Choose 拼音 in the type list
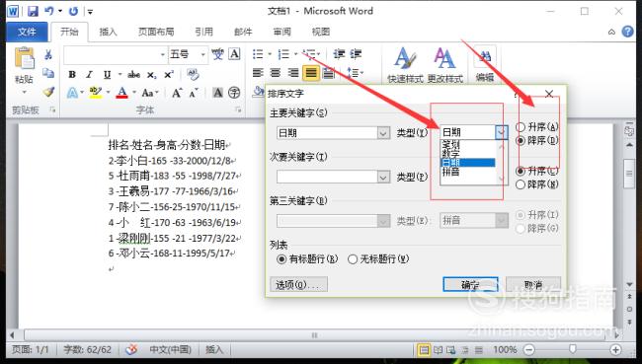Image resolution: width=642 pixels, height=364 pixels. coord(450,172)
